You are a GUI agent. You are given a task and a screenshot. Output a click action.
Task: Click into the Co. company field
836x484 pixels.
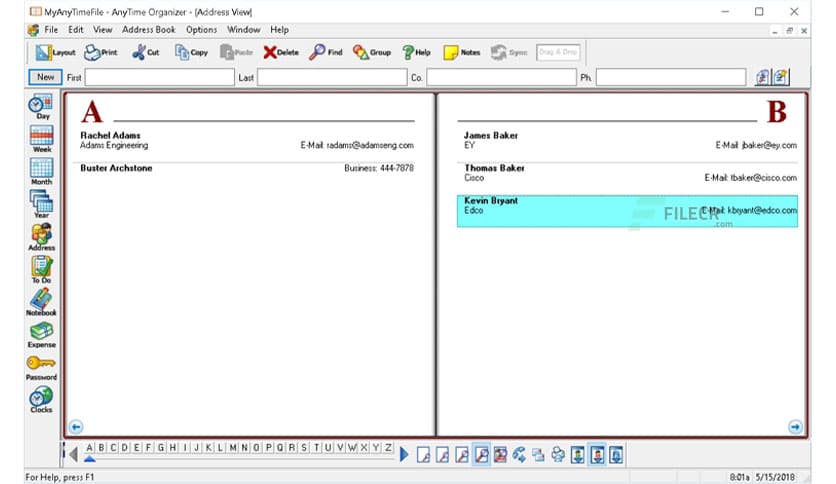pyautogui.click(x=501, y=77)
